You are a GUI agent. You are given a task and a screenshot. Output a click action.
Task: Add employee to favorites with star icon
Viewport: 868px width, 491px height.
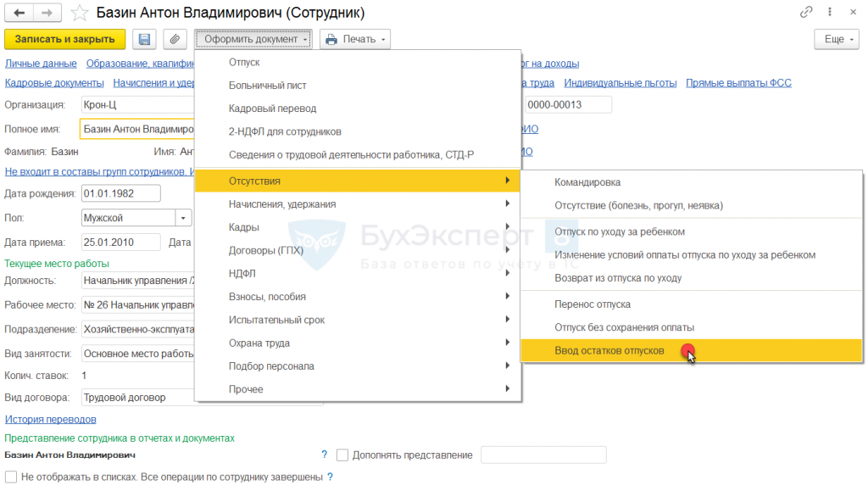(79, 13)
